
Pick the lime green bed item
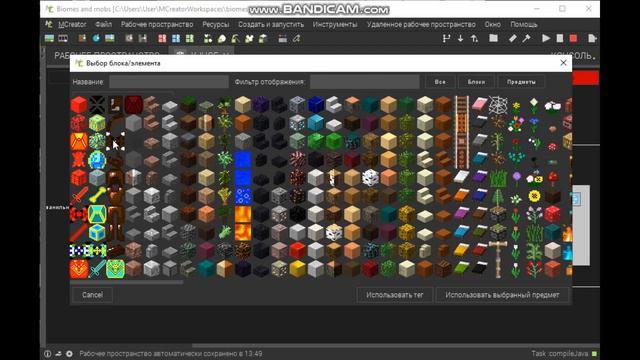[x=461, y=268]
